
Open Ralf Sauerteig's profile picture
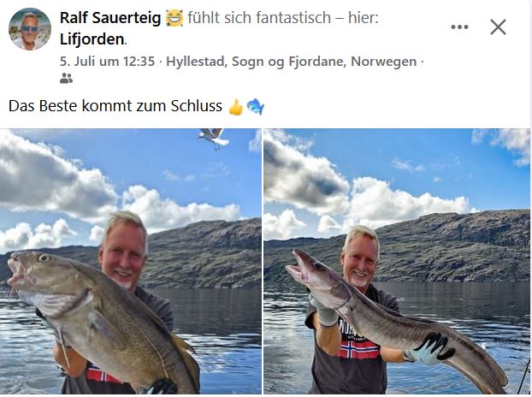(x=30, y=29)
